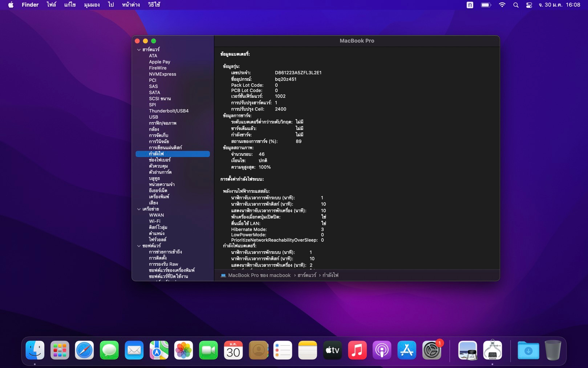Click the Wi-Fi status icon in menu bar
Viewport: 588px width, 368px height.
[502, 5]
